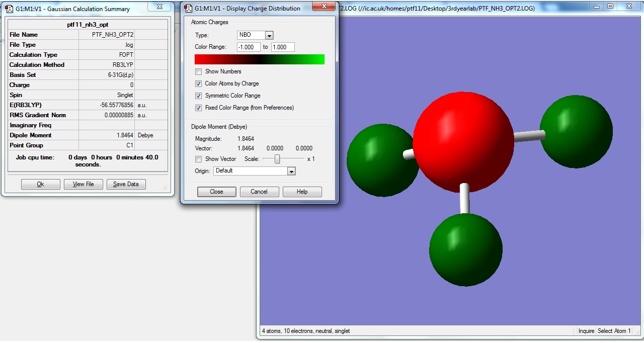Toggle Color Atoms by Charge checkbox

click(198, 83)
